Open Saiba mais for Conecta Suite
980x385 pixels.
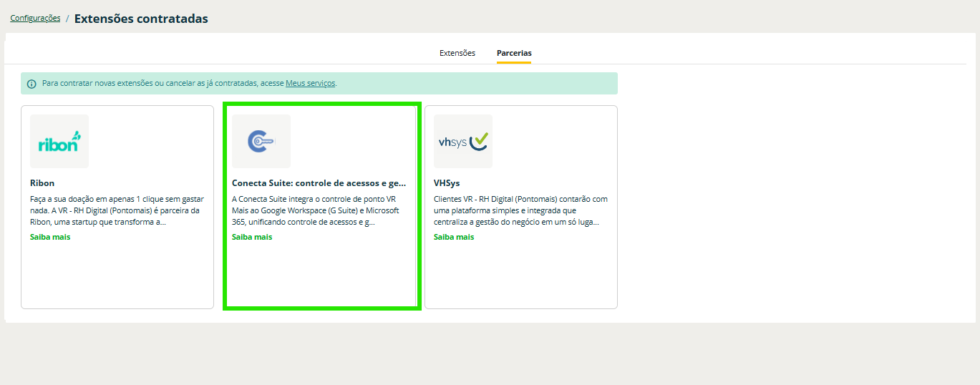[252, 237]
